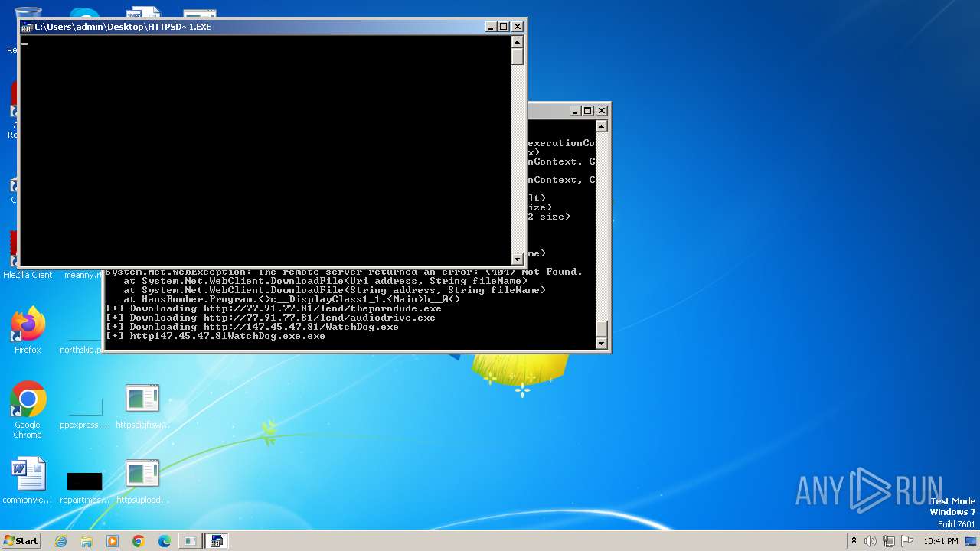Click the audiodrive.exe download line

click(x=270, y=318)
